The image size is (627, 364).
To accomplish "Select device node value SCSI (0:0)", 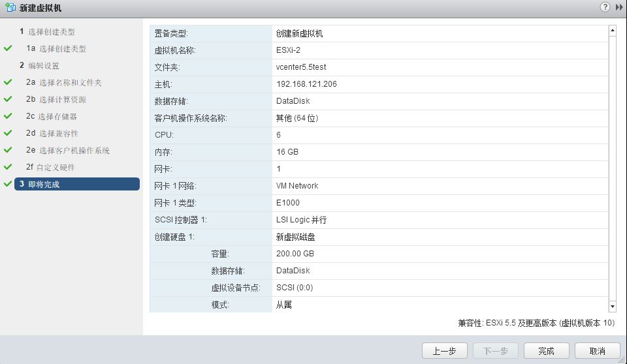I will [295, 287].
